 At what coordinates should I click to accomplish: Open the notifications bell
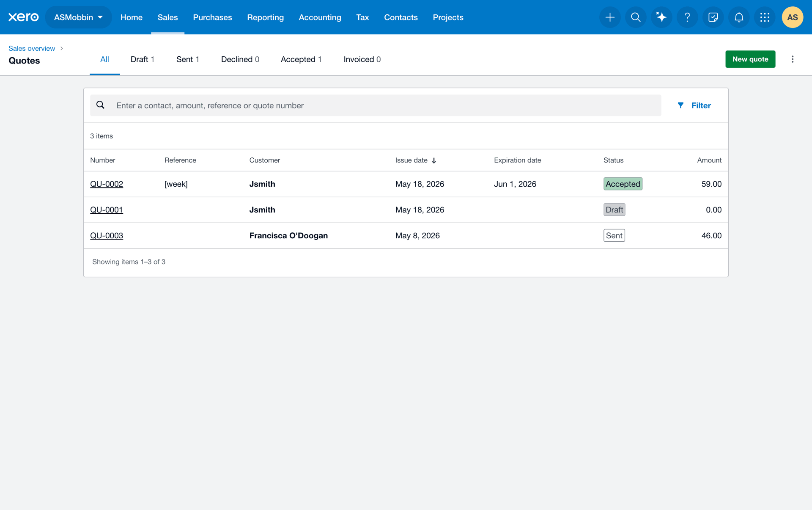(739, 17)
